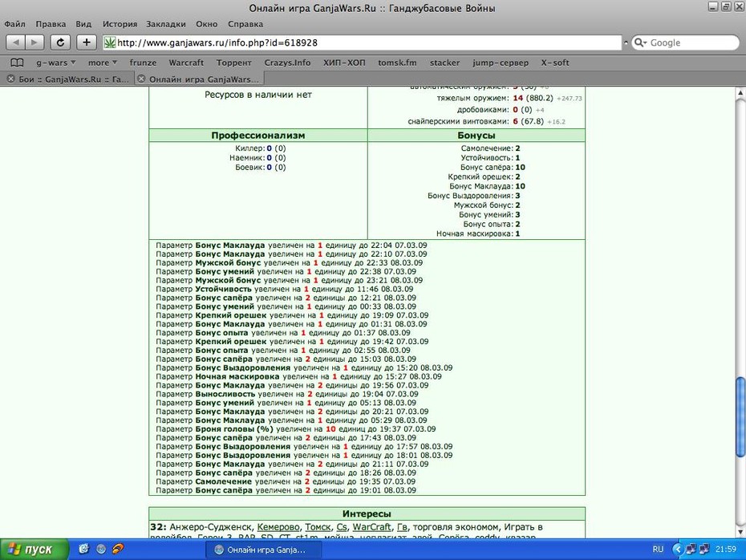Click the orange quick launch icon
The width and height of the screenshot is (746, 560).
pos(118,549)
